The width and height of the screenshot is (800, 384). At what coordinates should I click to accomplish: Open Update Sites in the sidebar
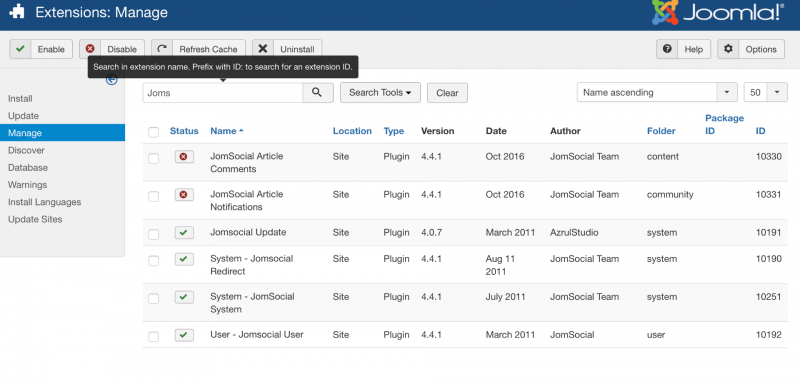click(x=35, y=219)
